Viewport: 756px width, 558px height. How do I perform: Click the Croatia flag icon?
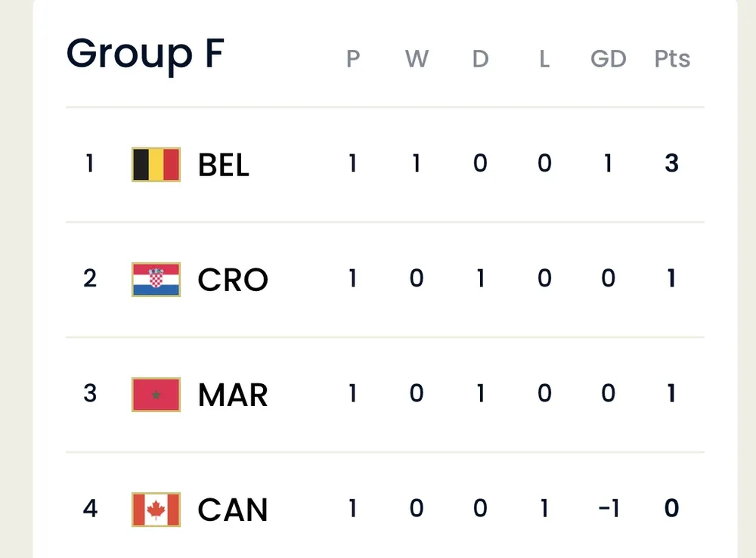(x=156, y=280)
